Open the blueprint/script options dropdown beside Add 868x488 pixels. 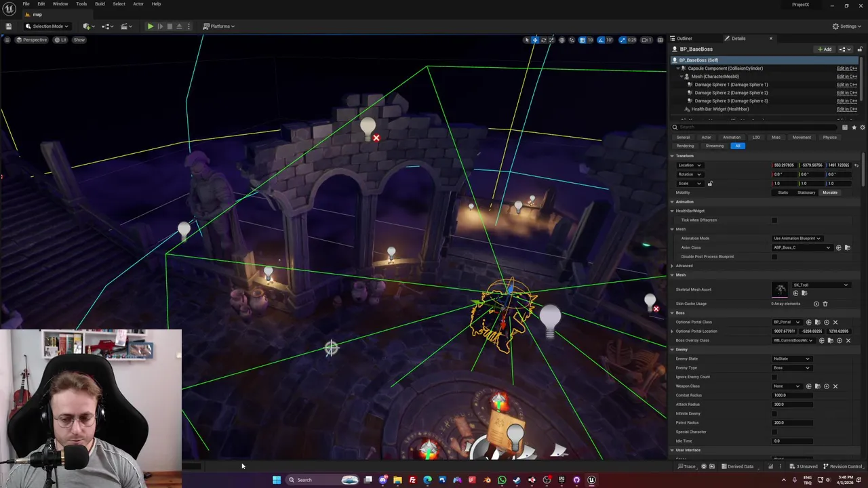[x=844, y=49]
